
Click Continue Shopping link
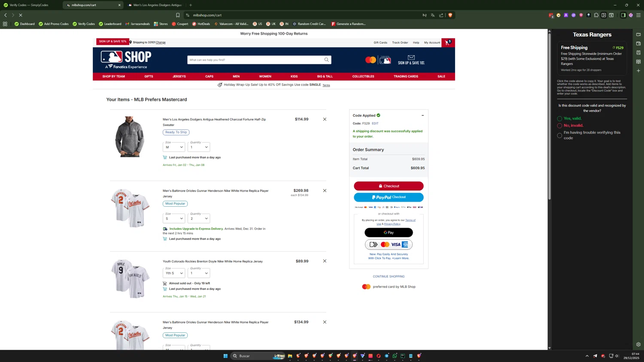[389, 277]
